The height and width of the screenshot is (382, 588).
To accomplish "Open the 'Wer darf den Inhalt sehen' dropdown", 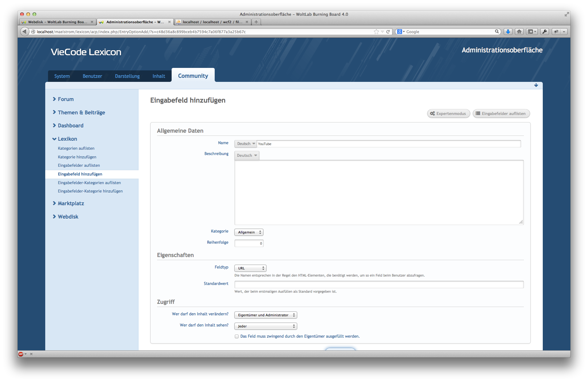I will pyautogui.click(x=265, y=326).
